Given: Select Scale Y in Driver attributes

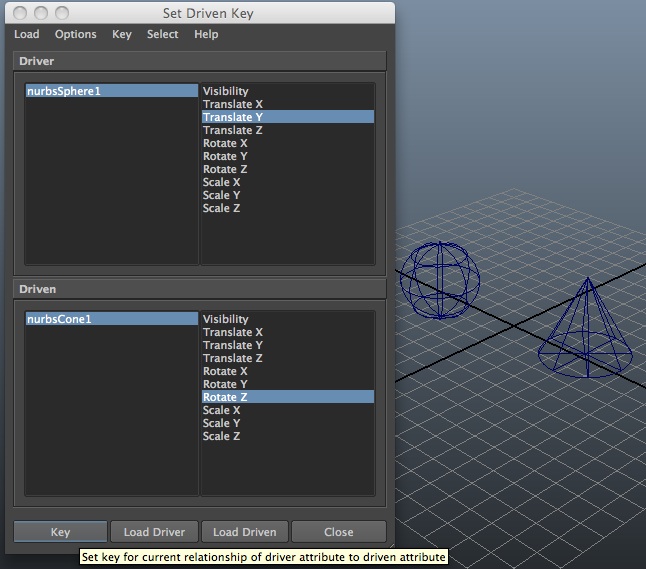Looking at the screenshot, I should 288,195.
